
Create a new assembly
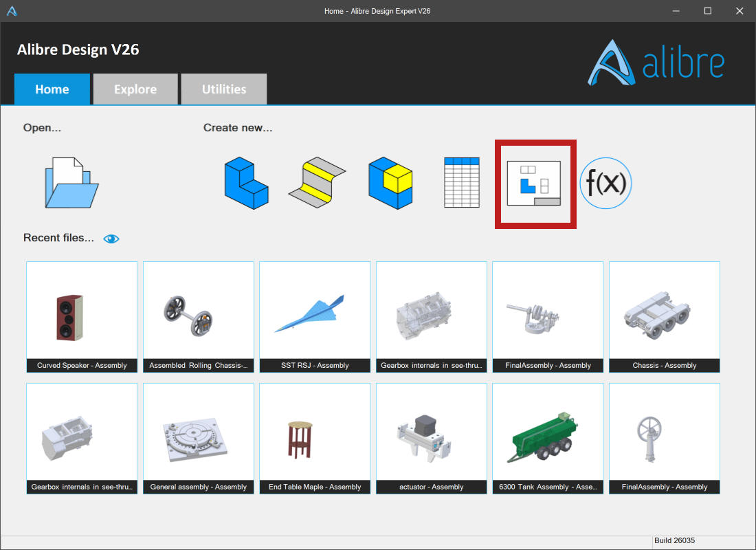(390, 183)
